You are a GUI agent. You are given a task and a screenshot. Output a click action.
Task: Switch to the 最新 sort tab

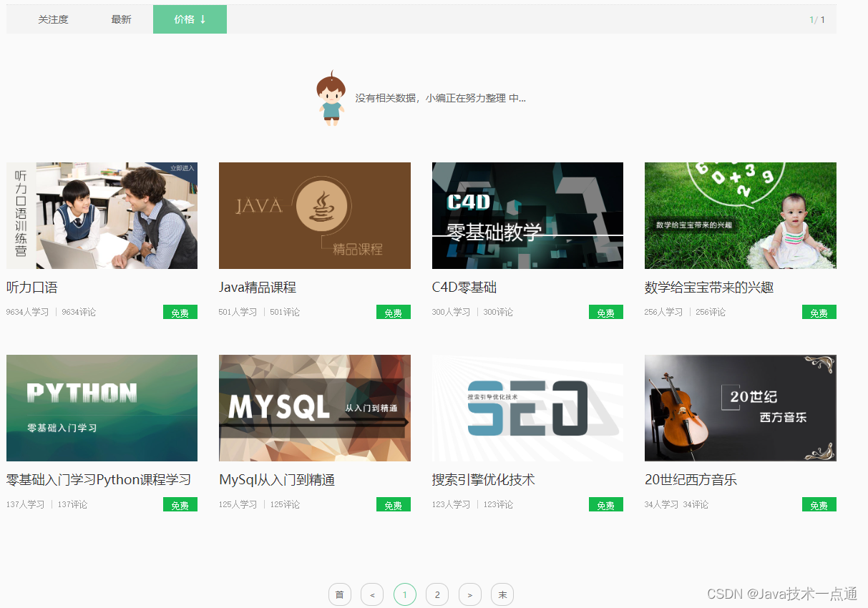point(121,19)
